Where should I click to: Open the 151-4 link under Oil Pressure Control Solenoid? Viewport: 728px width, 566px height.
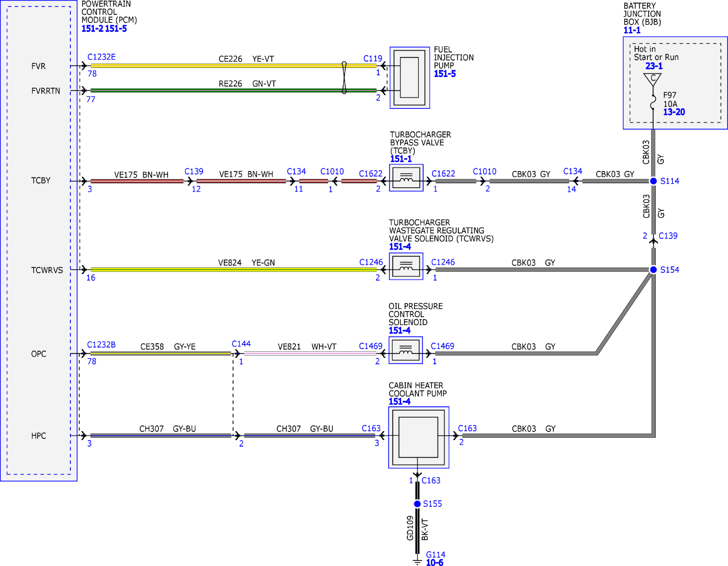click(x=400, y=330)
